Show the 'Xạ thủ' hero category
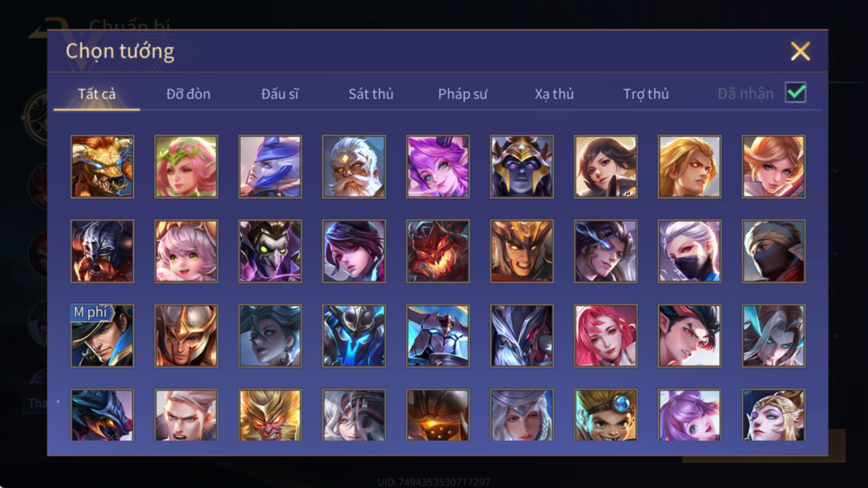 pyautogui.click(x=554, y=94)
